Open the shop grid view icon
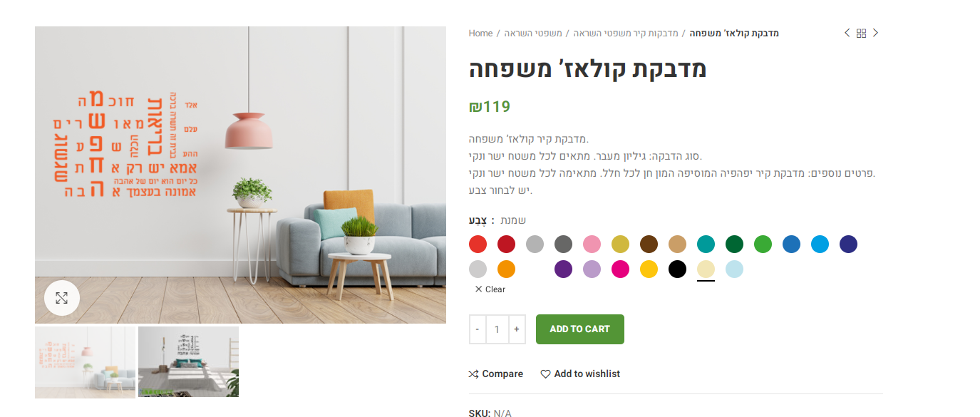 coord(861,34)
